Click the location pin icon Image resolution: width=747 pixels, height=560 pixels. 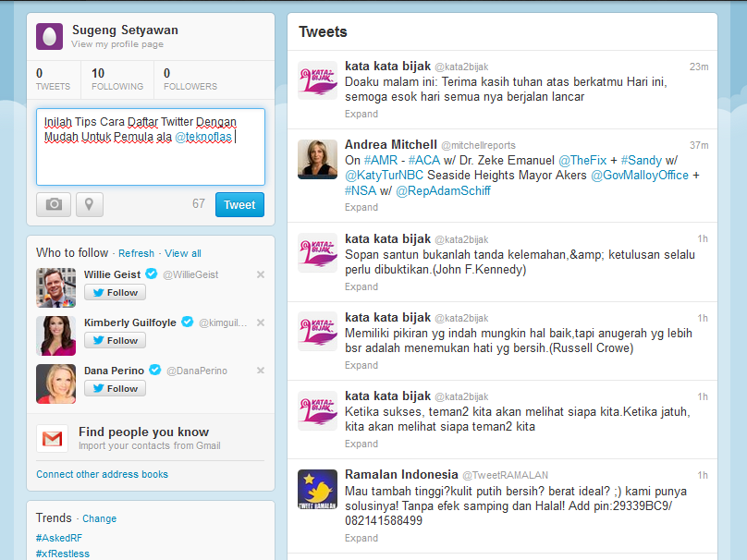pos(89,204)
